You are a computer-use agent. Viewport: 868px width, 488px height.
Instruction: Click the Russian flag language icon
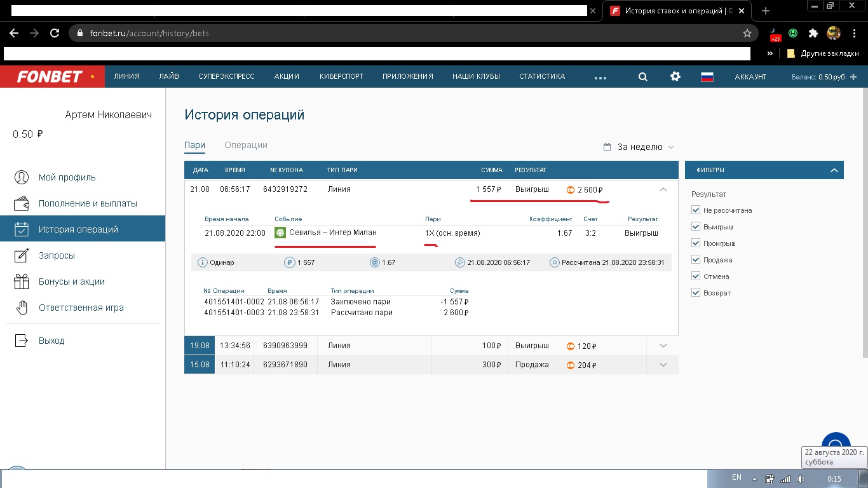coord(707,77)
